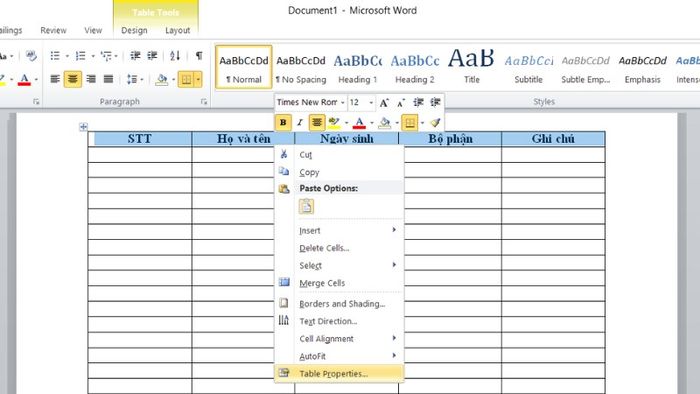Open AutoFit submenu

point(339,356)
